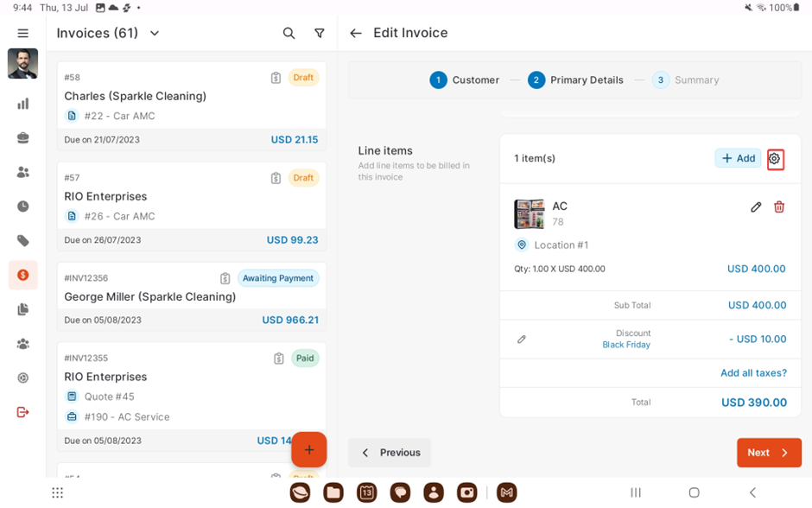Open the team group sidebar icon
The width and height of the screenshot is (812, 508).
tap(22, 343)
